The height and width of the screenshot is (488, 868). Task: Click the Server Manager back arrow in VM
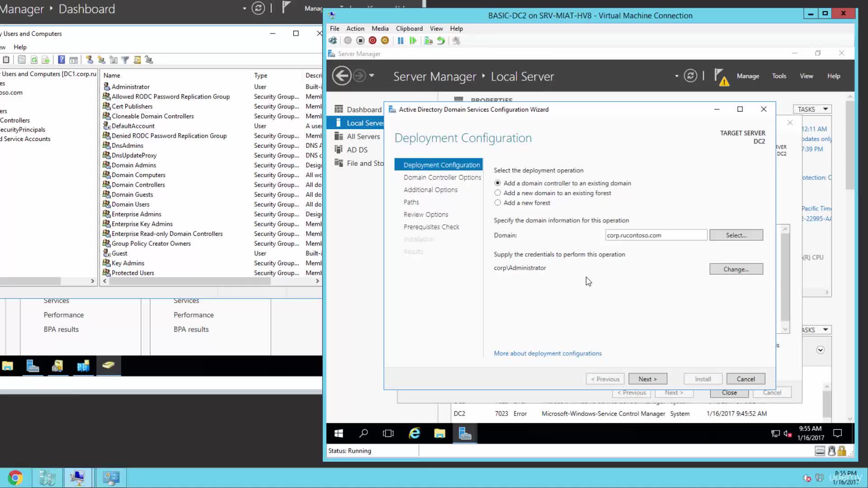pos(342,76)
